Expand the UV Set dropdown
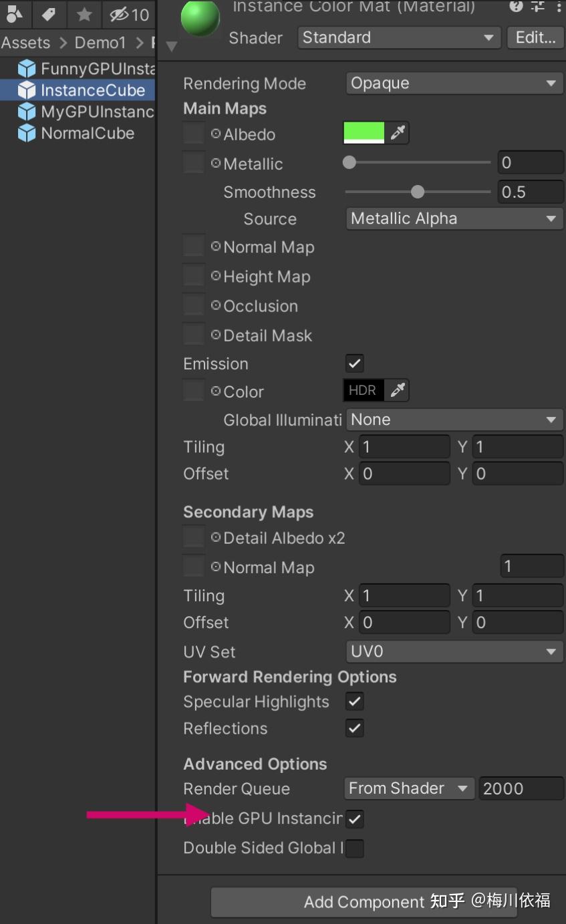 click(x=454, y=651)
